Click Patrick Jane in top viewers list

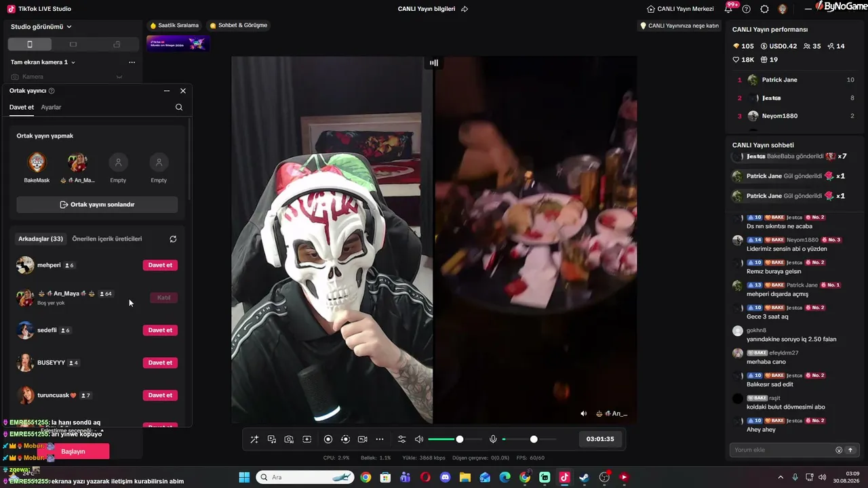tap(780, 80)
